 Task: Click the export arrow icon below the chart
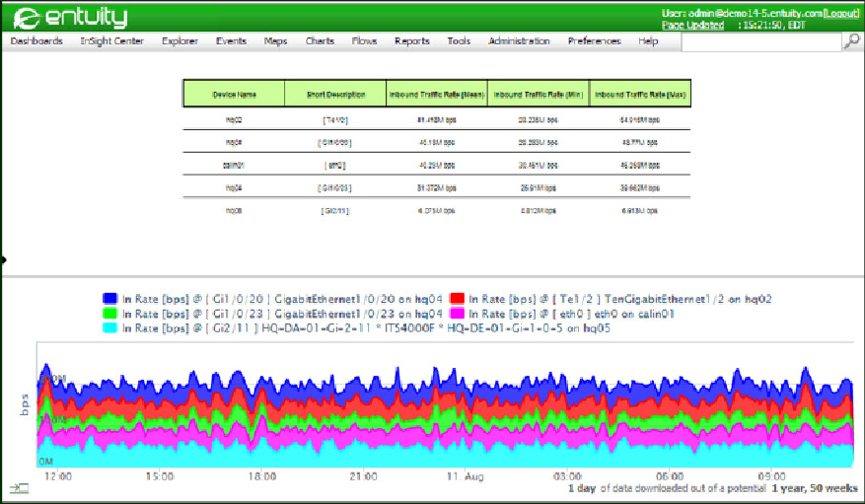(x=19, y=488)
